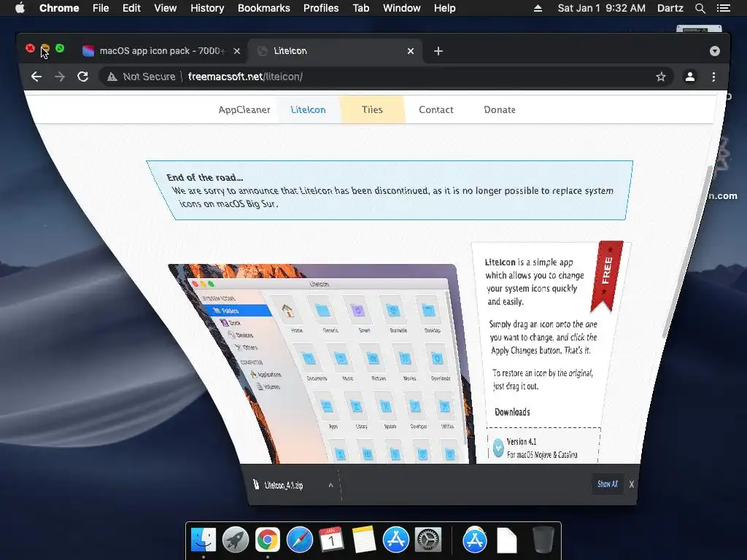Click the eject icon in menu bar
This screenshot has width=747, height=560.
[x=538, y=8]
